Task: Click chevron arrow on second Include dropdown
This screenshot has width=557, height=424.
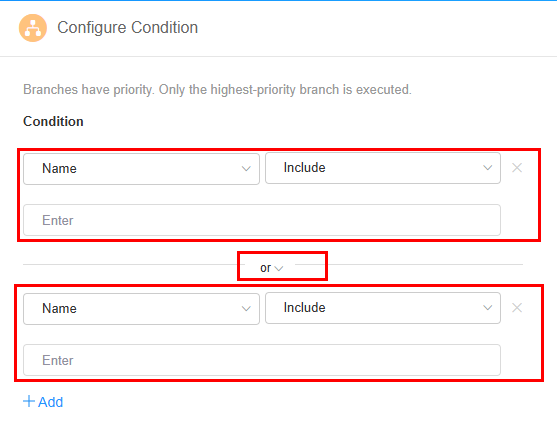Action: pyautogui.click(x=487, y=308)
